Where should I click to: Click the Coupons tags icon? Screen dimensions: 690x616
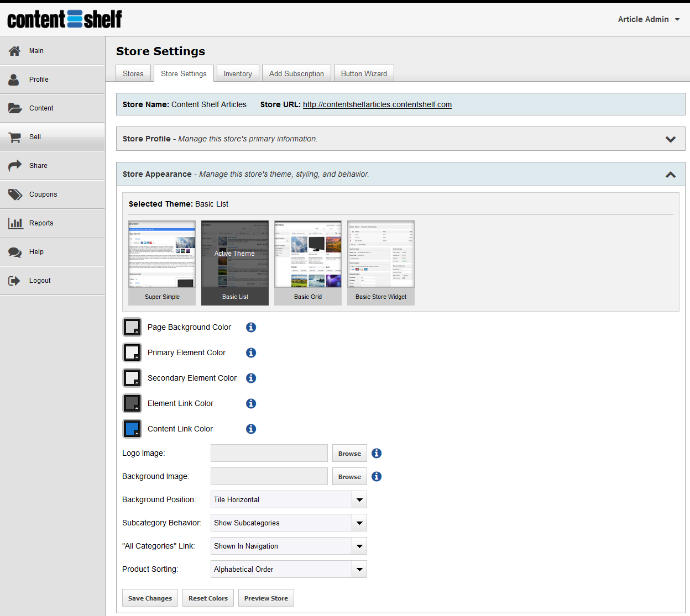coord(15,194)
